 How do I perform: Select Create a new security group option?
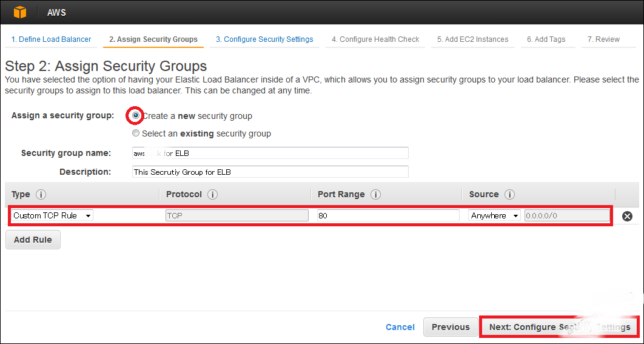click(x=136, y=115)
